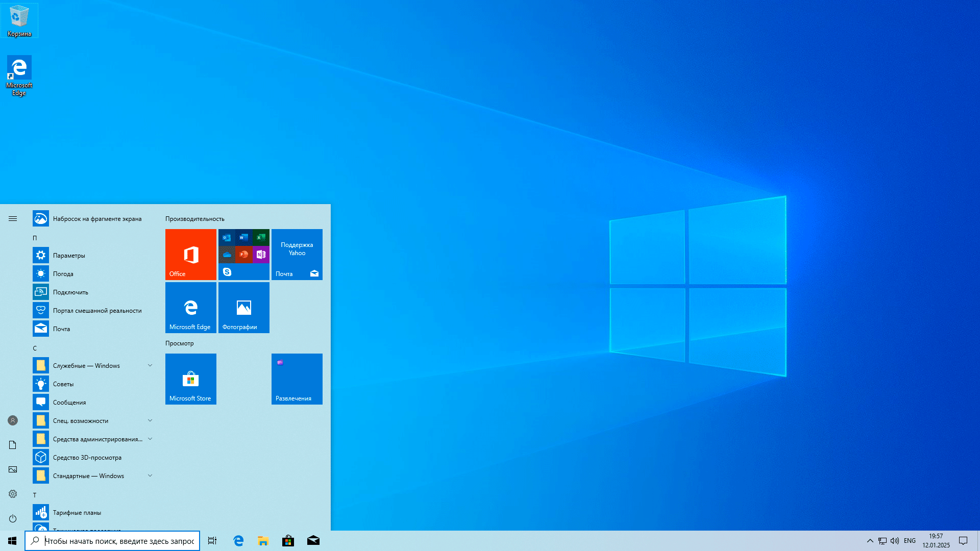
Task: Expand the Start hamburger menu
Action: [13, 218]
